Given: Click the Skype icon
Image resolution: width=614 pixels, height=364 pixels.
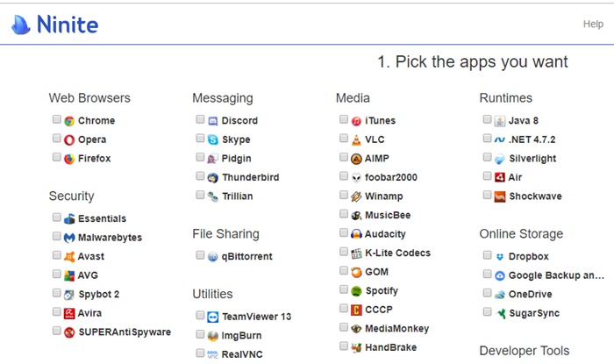Looking at the screenshot, I should tap(212, 139).
